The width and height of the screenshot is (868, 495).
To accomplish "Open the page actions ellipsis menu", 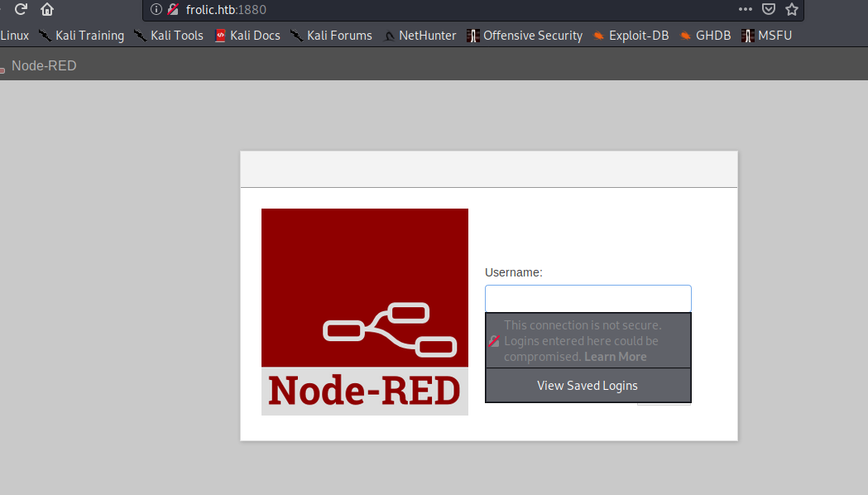I will pyautogui.click(x=745, y=9).
